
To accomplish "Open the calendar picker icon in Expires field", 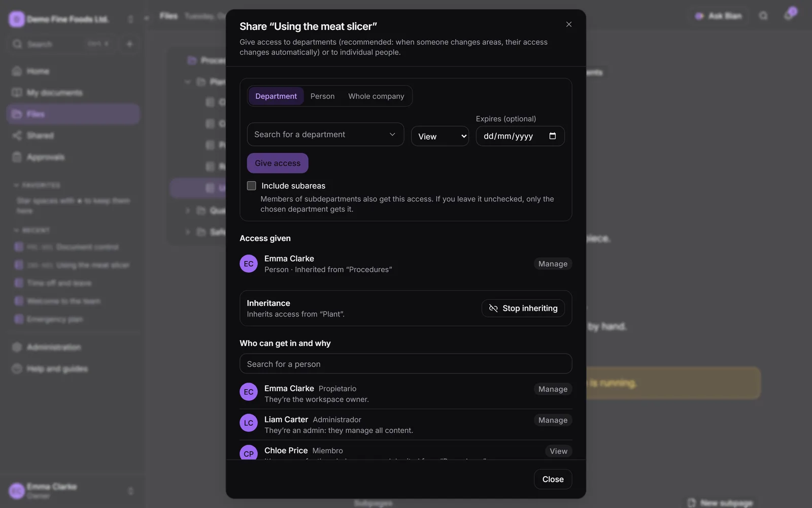I will tap(553, 136).
